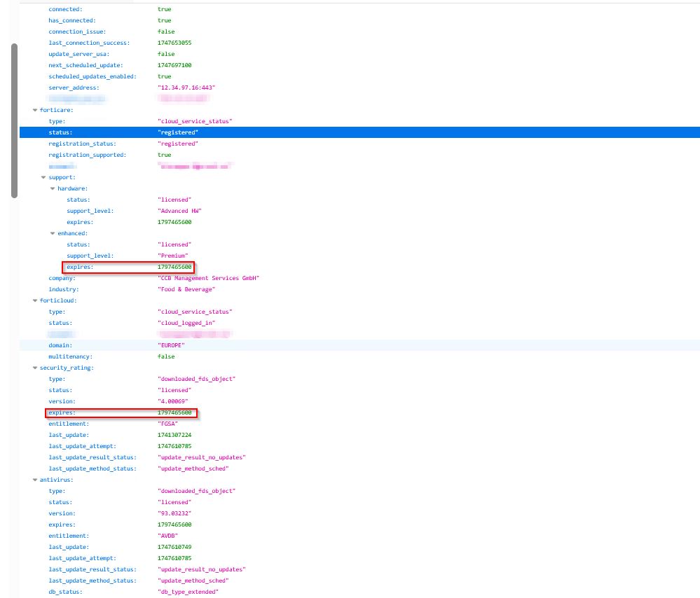Viewport: 700px width, 598px height.
Task: Collapse the support node
Action: [43, 178]
